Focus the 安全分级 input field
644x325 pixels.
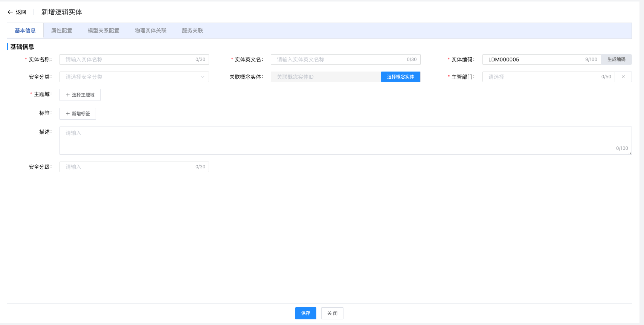coord(128,167)
